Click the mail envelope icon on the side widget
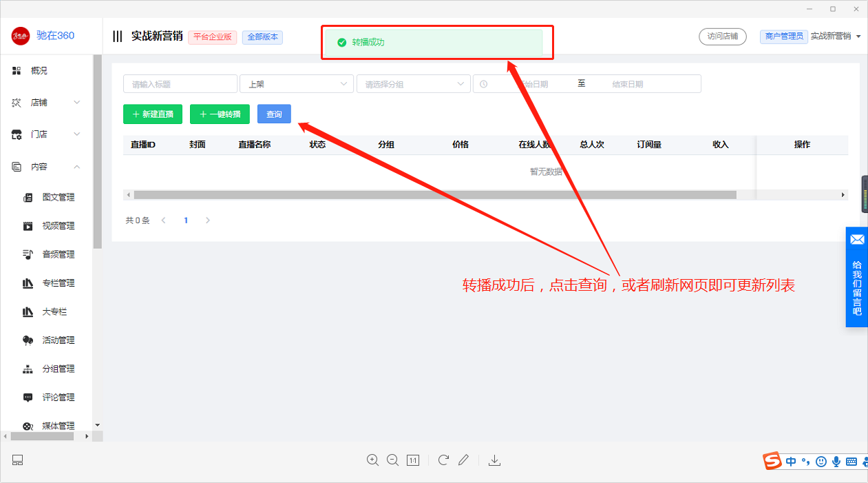Image resolution: width=868 pixels, height=483 pixels. point(857,240)
